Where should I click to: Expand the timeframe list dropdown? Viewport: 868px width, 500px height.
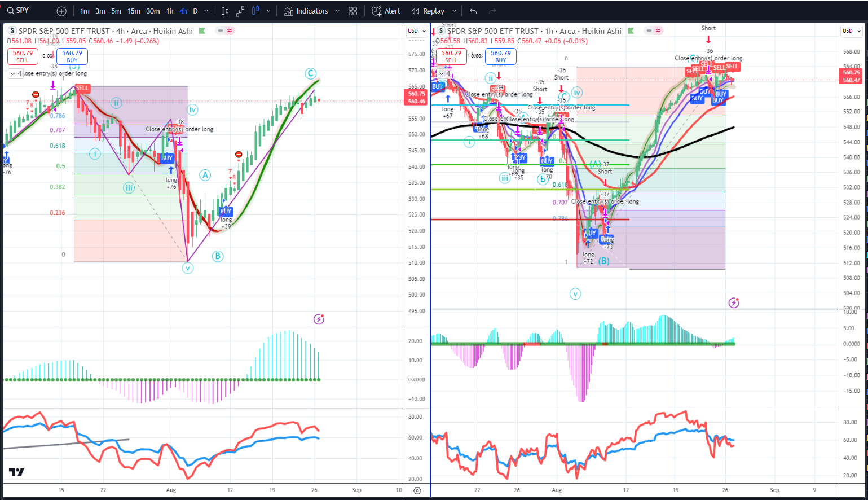pyautogui.click(x=206, y=11)
